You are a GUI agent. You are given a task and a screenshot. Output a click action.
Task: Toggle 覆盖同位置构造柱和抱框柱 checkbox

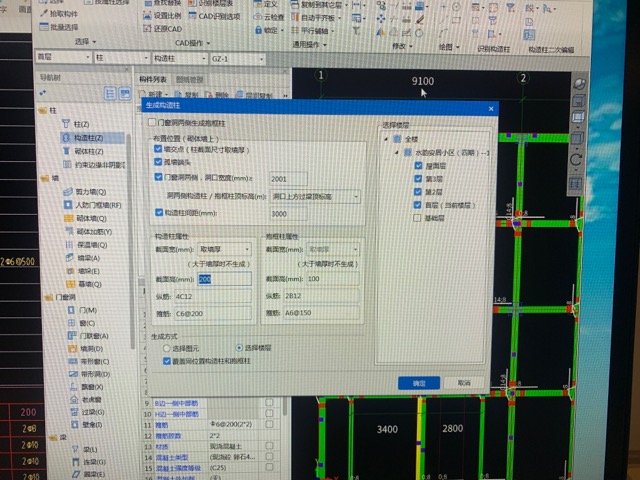(x=167, y=361)
